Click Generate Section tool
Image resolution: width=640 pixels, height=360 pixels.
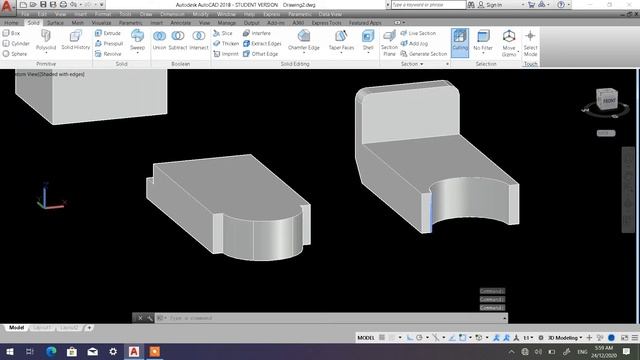(x=424, y=54)
